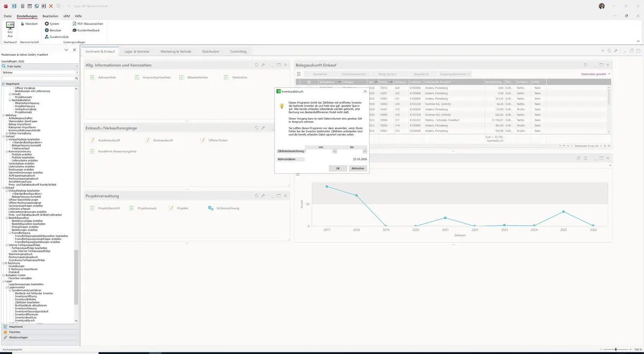This screenshot has width=644, height=354.
Task: Toggle the Dashboard Ein/Aus button
Action: tap(10, 29)
